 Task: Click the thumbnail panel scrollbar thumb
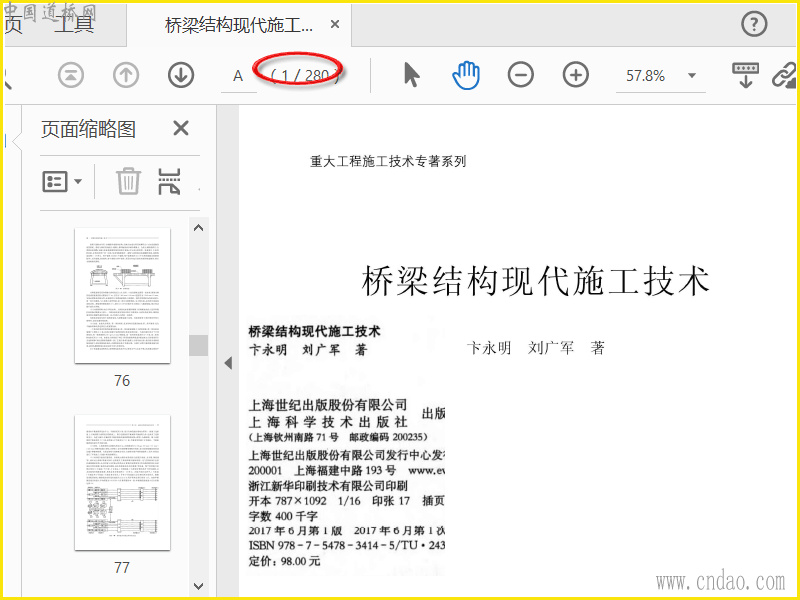pyautogui.click(x=198, y=345)
